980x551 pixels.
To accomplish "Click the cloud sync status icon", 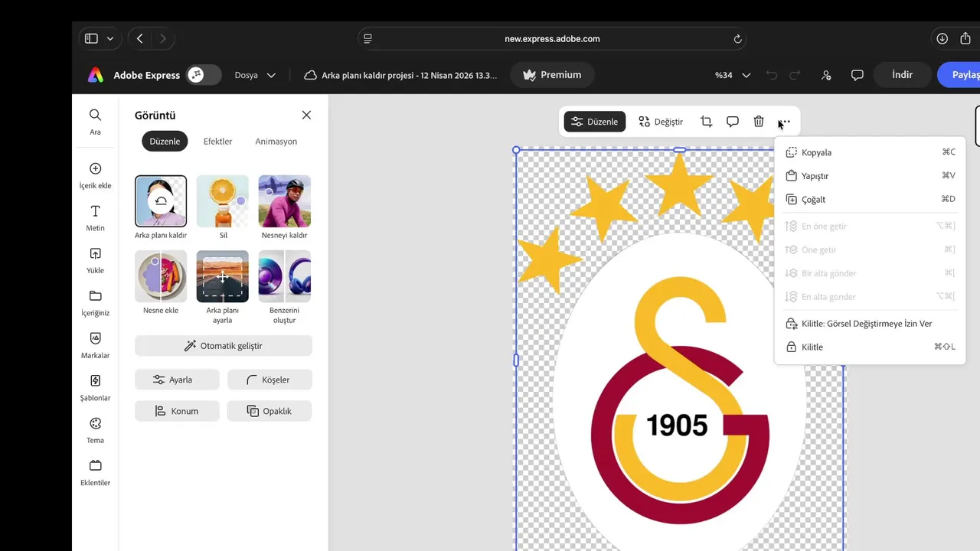I will tap(310, 75).
